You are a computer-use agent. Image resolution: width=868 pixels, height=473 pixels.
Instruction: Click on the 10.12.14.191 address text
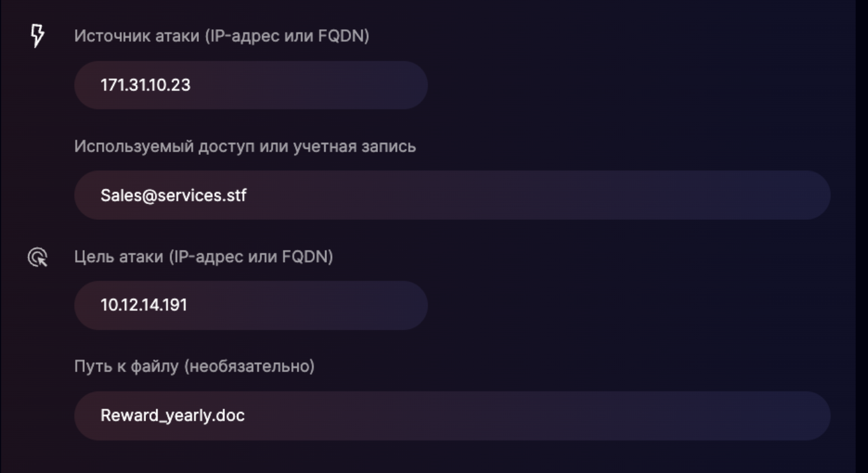144,305
